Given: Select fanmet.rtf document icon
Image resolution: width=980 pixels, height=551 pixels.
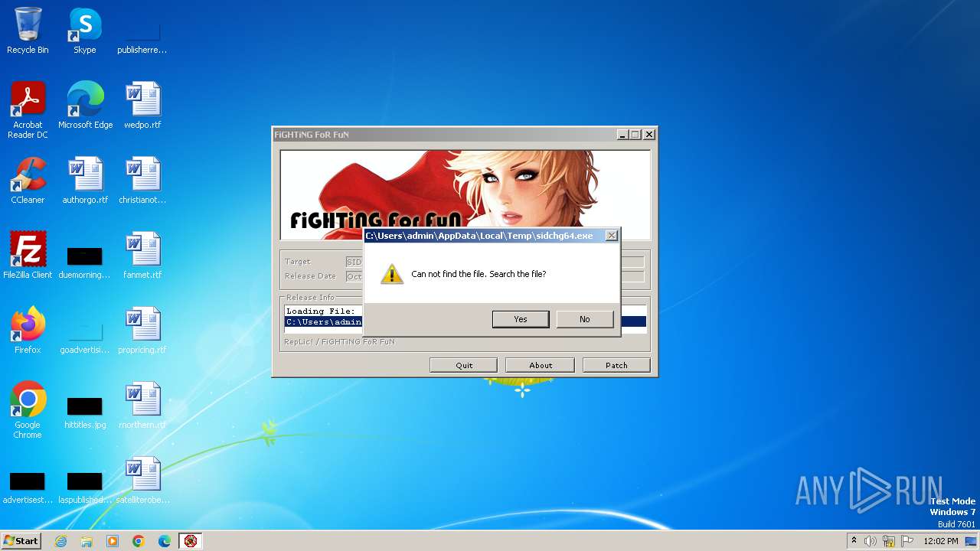Looking at the screenshot, I should coord(142,256).
